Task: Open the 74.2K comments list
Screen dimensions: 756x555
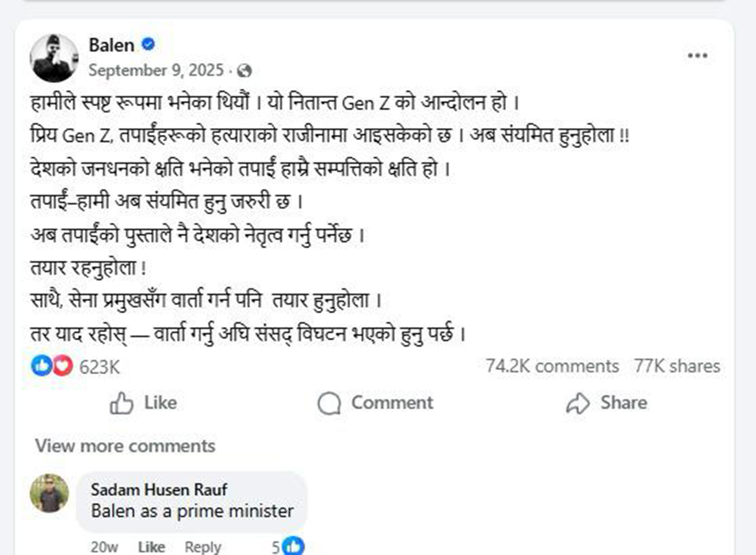Action: coord(552,366)
